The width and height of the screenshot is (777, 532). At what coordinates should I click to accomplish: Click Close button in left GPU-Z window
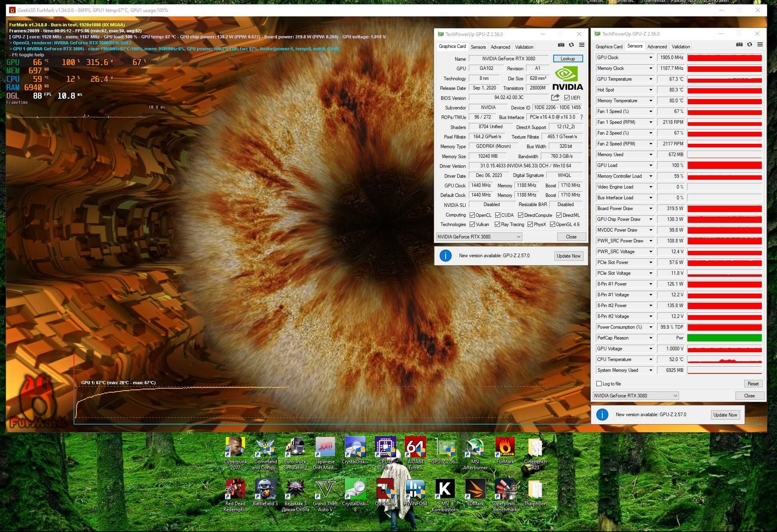571,237
